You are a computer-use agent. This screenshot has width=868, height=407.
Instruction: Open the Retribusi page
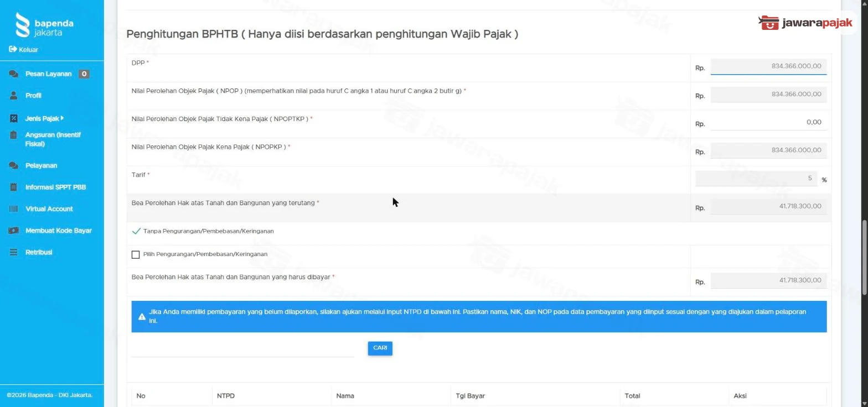tap(39, 252)
